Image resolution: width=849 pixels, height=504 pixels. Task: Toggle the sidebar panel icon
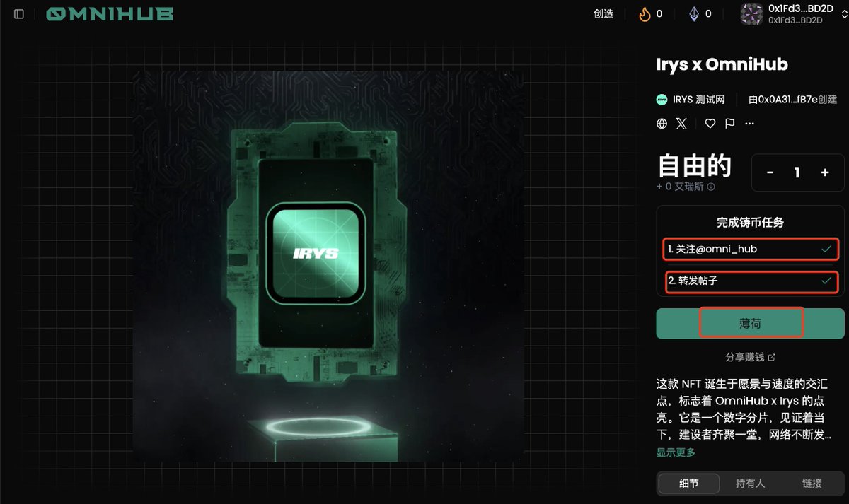click(x=19, y=13)
